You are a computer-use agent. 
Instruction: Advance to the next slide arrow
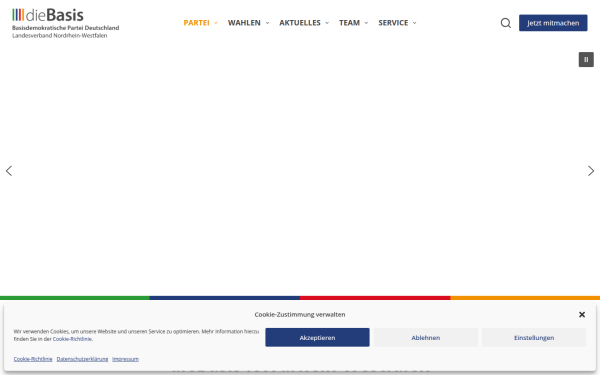pyautogui.click(x=591, y=171)
